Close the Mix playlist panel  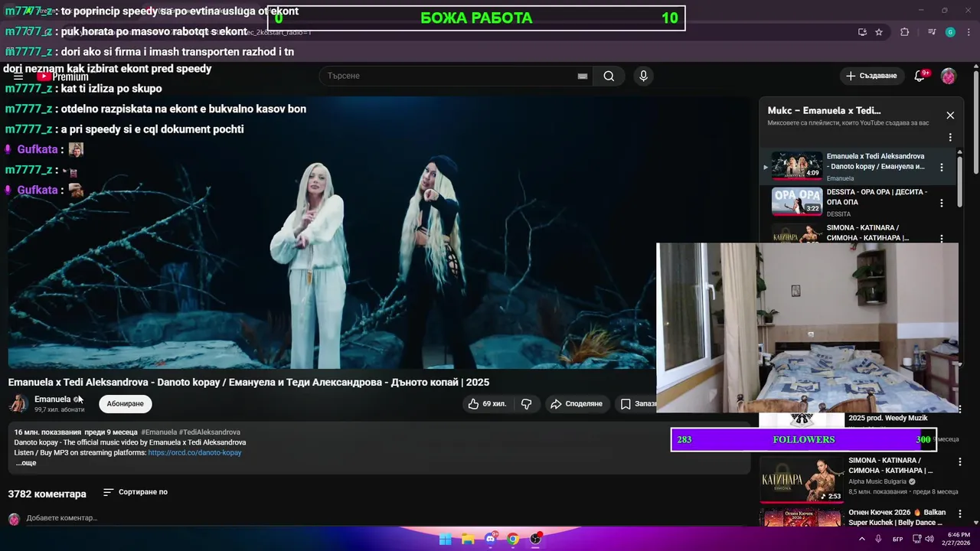tap(950, 116)
